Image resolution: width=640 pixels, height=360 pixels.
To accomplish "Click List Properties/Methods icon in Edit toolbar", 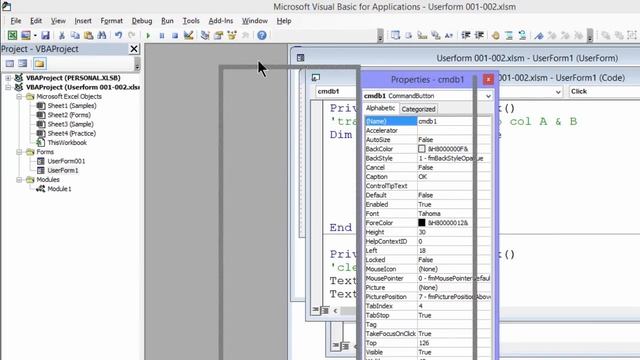I will coord(395,36).
